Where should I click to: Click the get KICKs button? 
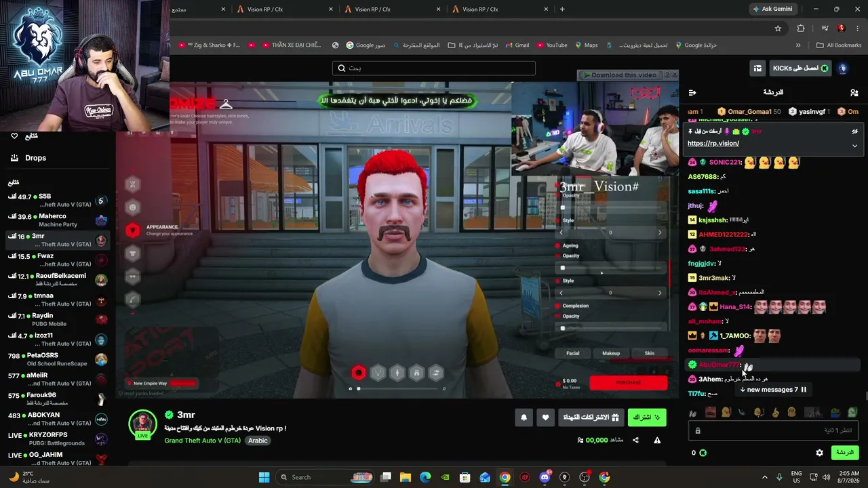click(x=800, y=68)
